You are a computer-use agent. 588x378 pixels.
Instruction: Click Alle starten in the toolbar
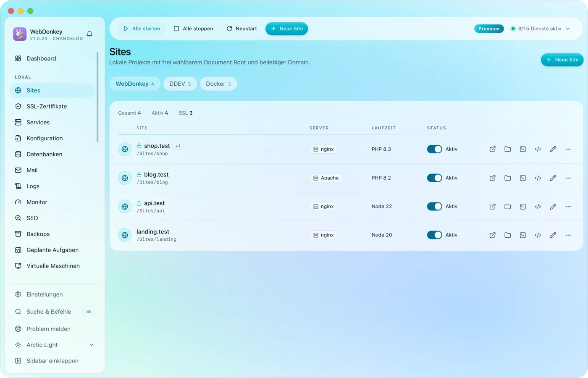tap(142, 29)
